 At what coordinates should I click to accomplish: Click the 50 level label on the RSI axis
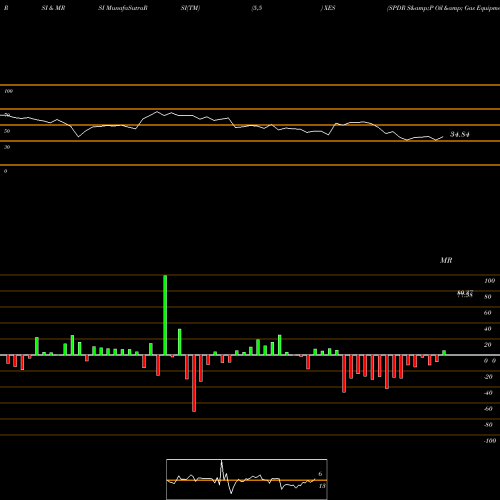pos(7,131)
